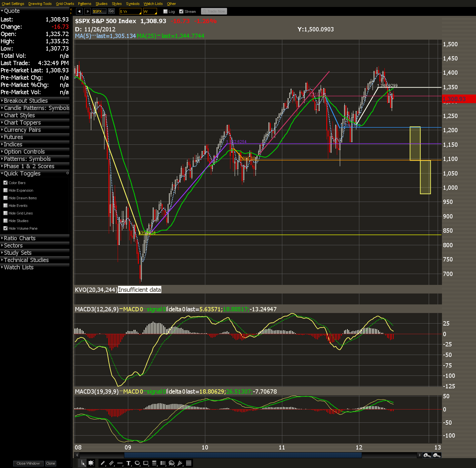The width and height of the screenshot is (476, 468).
Task: Expand the Ratio Charts section
Action: (35, 238)
